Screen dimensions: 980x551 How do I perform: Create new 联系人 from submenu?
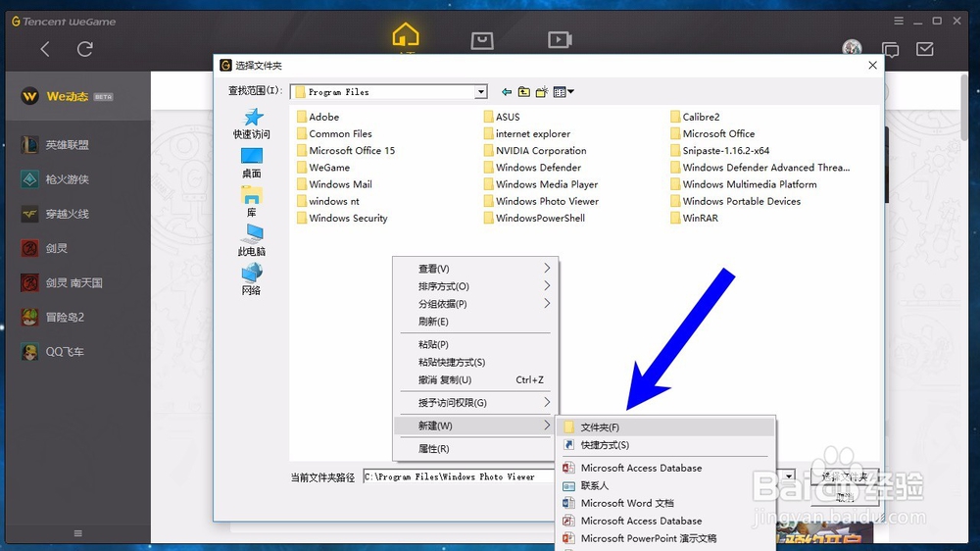[665, 485]
